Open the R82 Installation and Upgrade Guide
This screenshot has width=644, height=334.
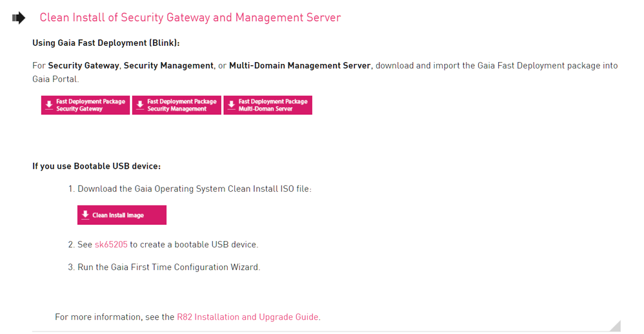tap(247, 317)
